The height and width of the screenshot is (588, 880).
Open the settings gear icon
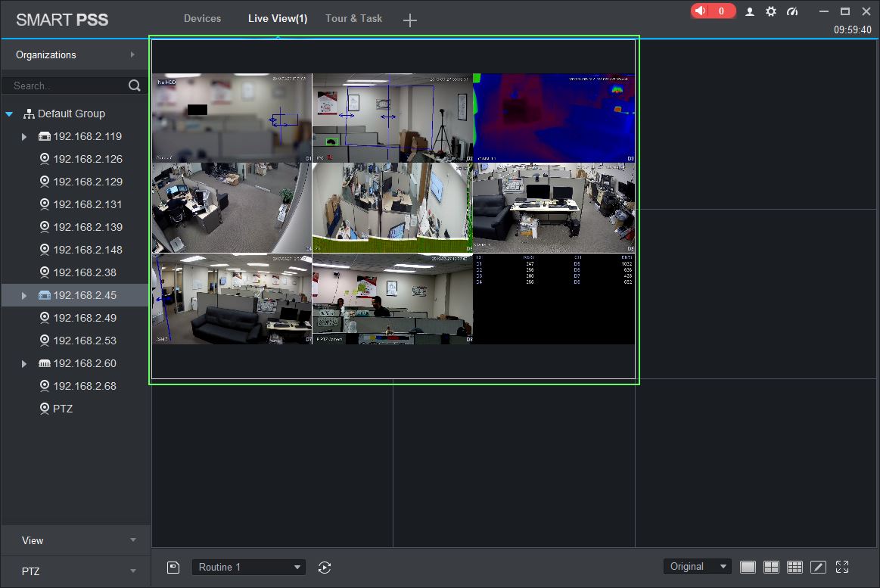[x=771, y=11]
